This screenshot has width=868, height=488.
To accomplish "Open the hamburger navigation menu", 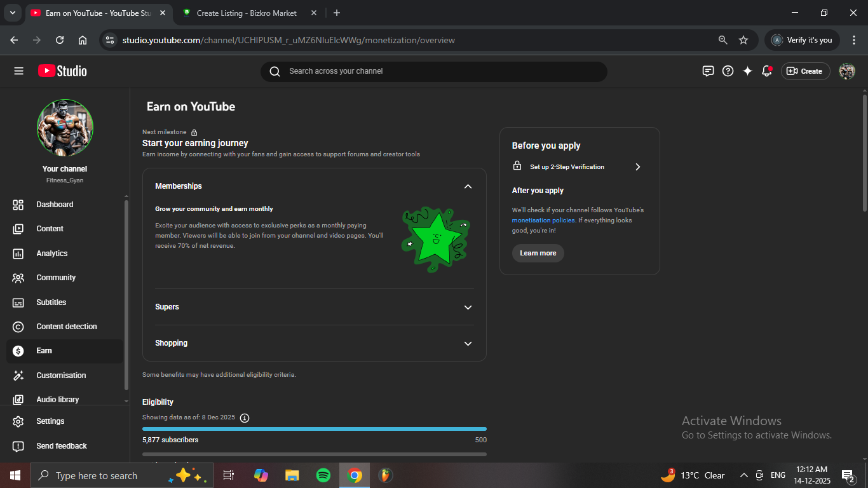I will [18, 71].
